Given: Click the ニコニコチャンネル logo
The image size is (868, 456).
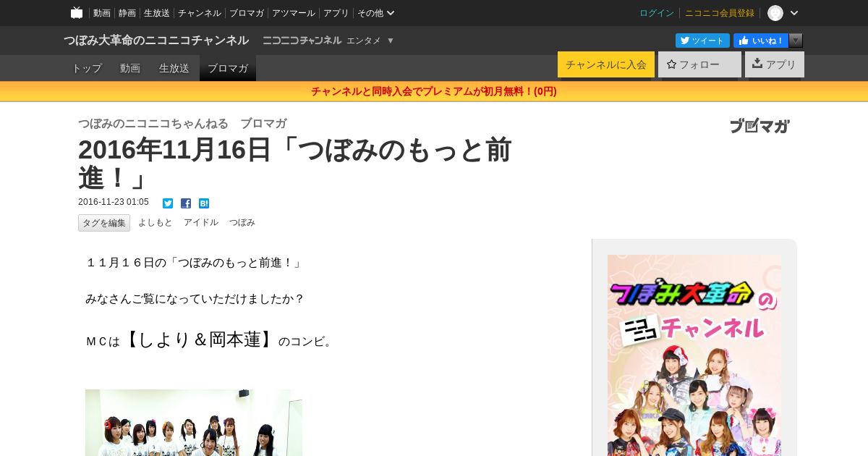Looking at the screenshot, I should (x=302, y=41).
